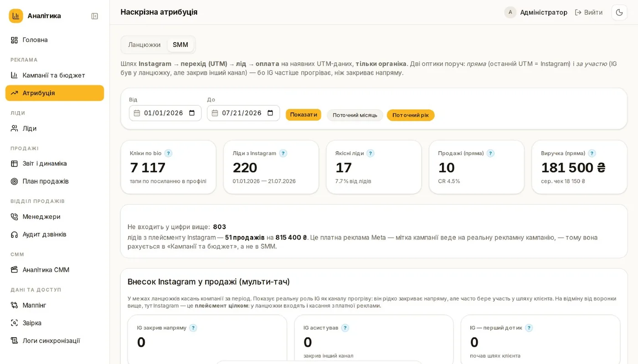The height and width of the screenshot is (364, 638).
Task: Select Атрибуція in sidebar
Action: (x=55, y=93)
